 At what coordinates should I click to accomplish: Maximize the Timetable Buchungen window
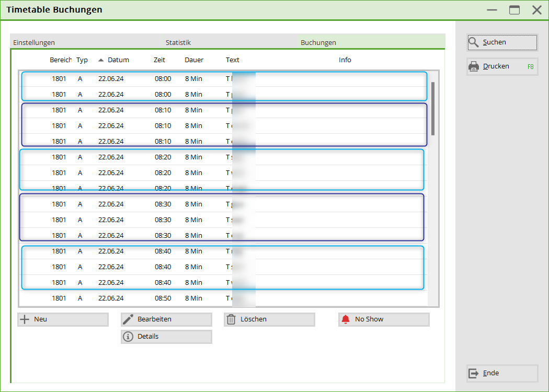click(514, 10)
